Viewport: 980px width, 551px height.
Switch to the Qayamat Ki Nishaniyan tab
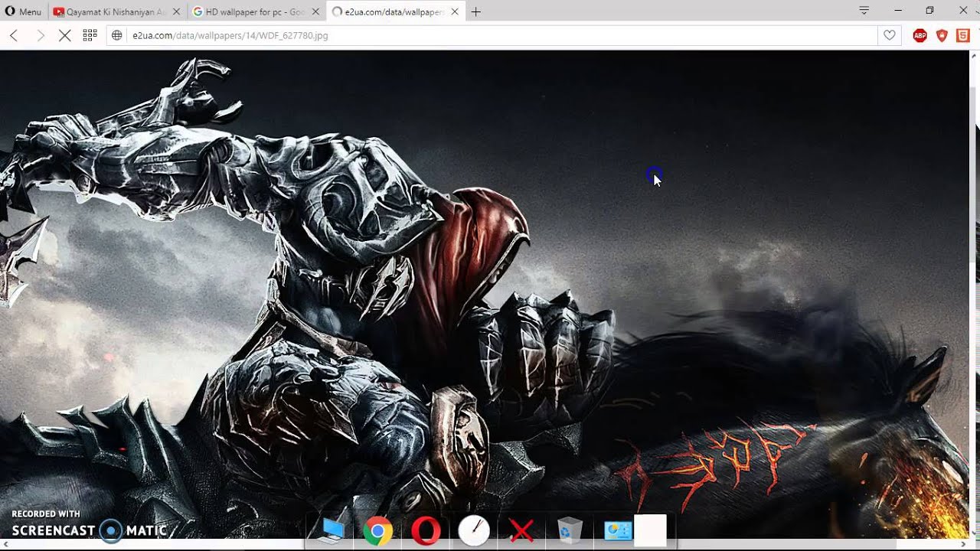pyautogui.click(x=113, y=11)
